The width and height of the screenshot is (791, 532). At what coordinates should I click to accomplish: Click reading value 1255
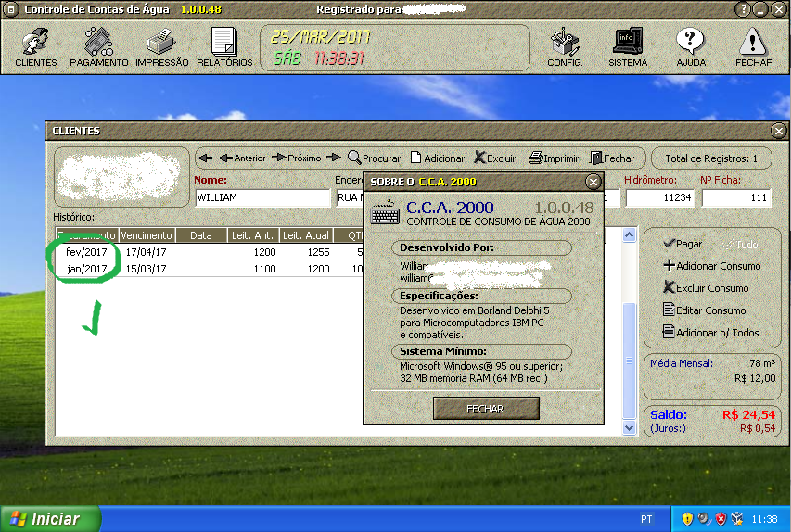(x=318, y=251)
